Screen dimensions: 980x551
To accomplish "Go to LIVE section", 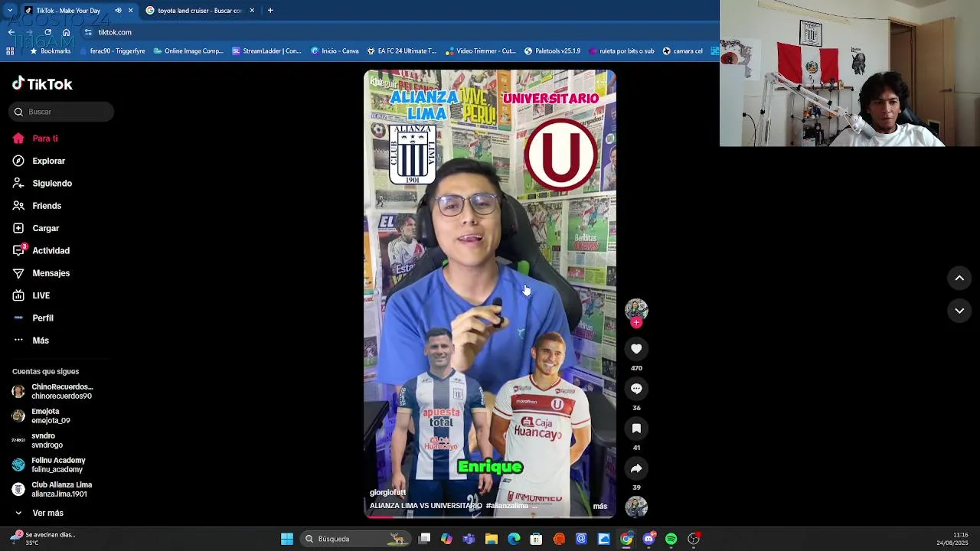I will point(31,295).
